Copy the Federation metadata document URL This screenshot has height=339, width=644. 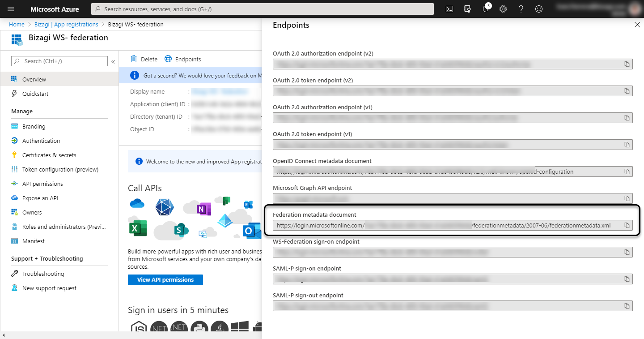[627, 225]
